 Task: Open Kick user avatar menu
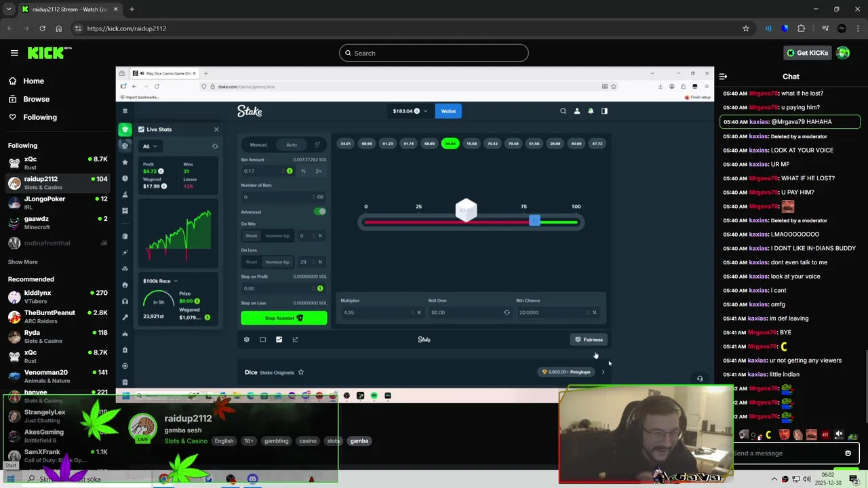click(843, 53)
